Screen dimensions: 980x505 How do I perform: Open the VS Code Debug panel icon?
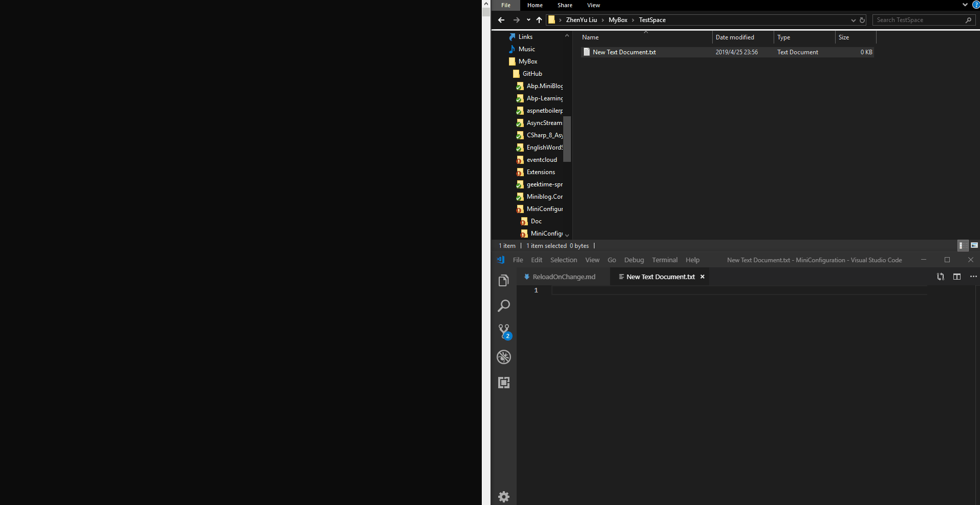pyautogui.click(x=504, y=357)
